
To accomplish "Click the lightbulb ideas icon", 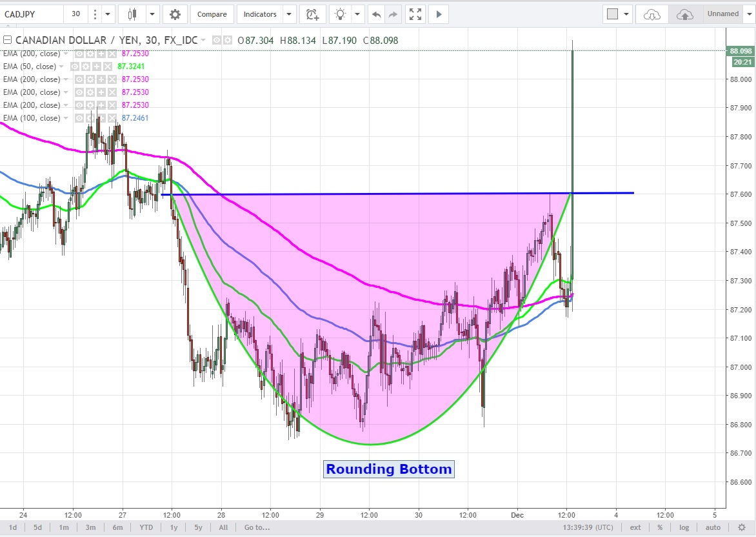I will coord(340,14).
